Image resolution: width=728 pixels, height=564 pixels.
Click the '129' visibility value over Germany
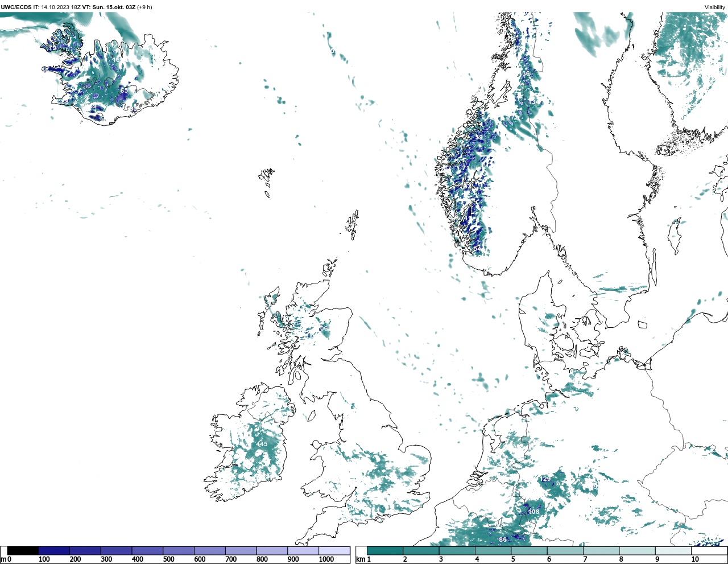click(545, 479)
